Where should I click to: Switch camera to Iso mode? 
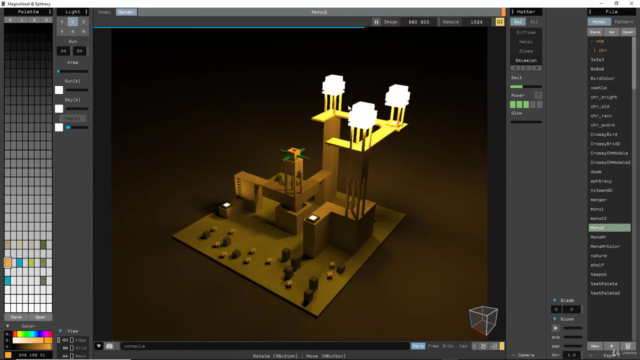[x=463, y=346]
